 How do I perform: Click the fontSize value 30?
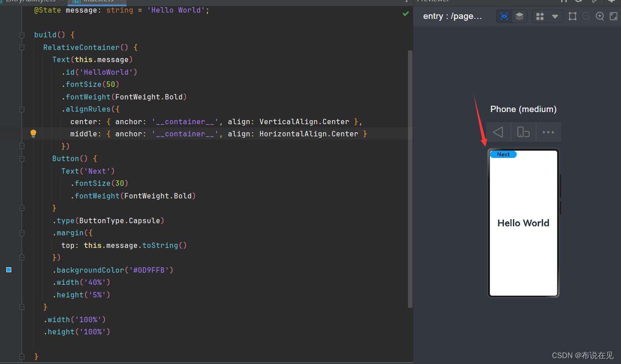120,183
